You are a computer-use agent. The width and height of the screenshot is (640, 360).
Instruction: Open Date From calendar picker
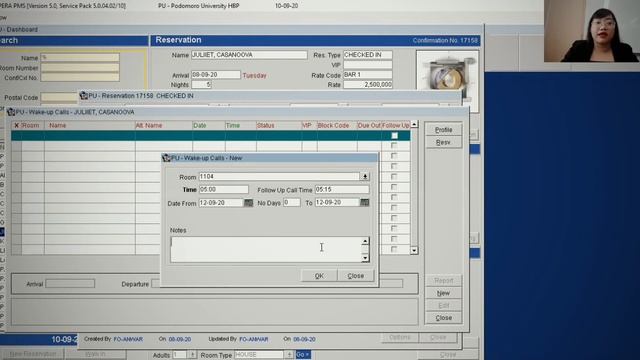248,203
